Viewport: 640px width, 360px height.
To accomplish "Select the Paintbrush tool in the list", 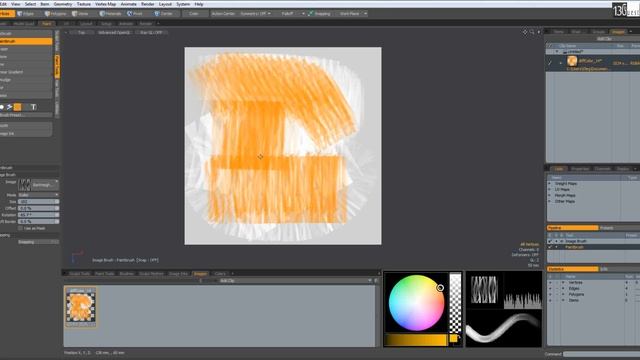I will (26, 41).
